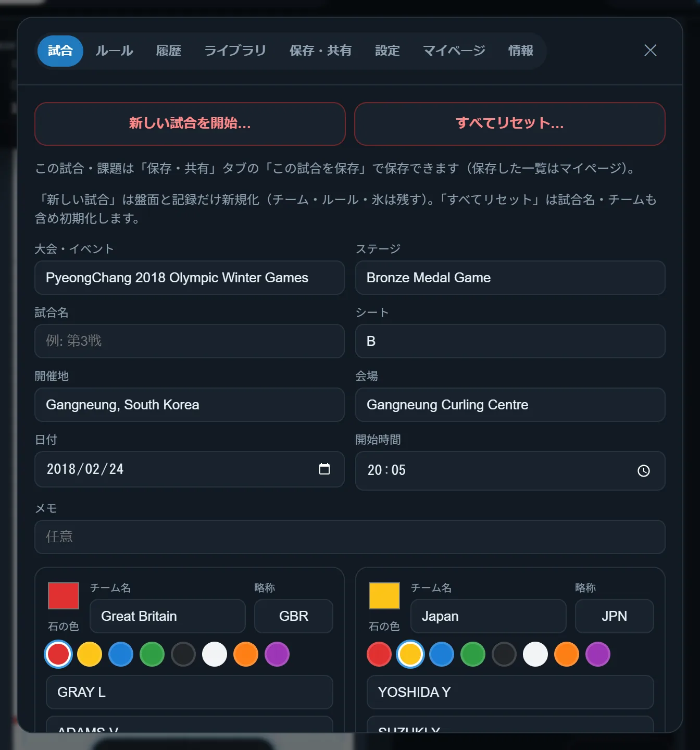This screenshot has height=750, width=700.
Task: Open Great Britain's large red stone color square
Action: click(x=64, y=596)
